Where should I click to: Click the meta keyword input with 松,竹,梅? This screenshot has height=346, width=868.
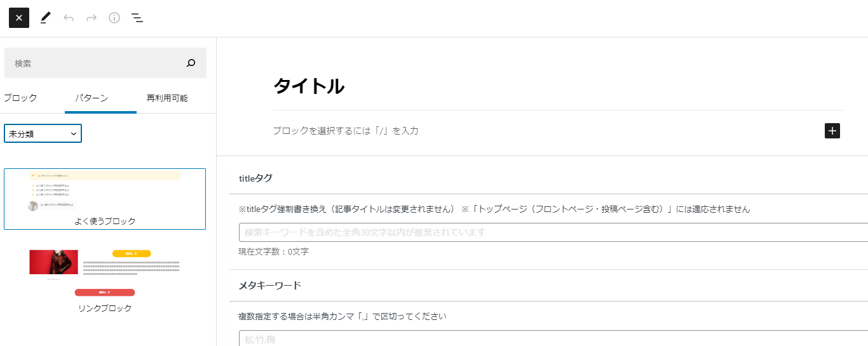(553, 338)
